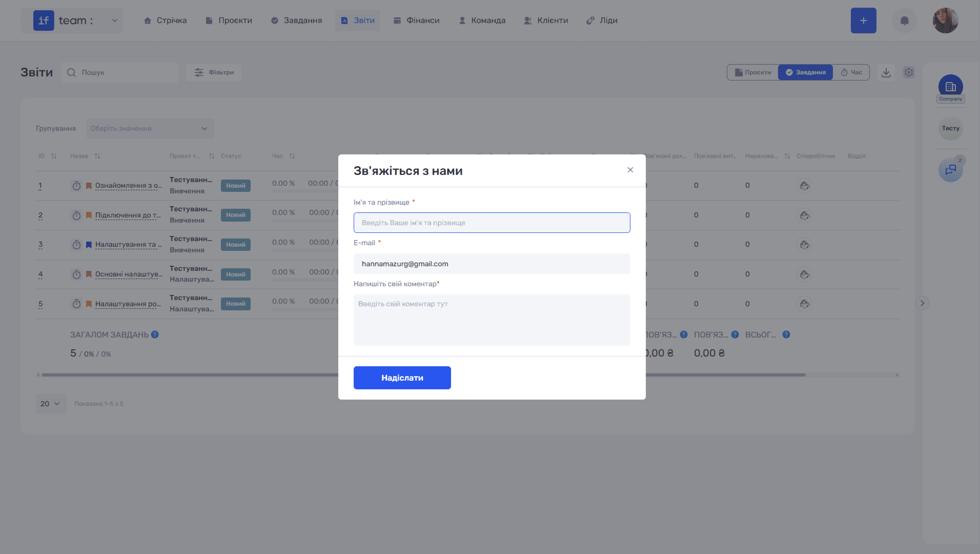The height and width of the screenshot is (554, 980).
Task: Send the form with Надіслати button
Action: click(402, 378)
